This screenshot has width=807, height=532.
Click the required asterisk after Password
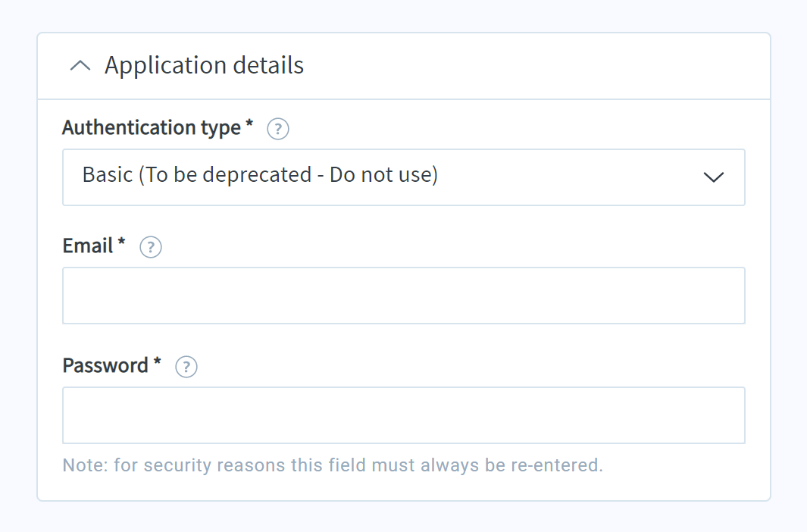click(x=158, y=361)
